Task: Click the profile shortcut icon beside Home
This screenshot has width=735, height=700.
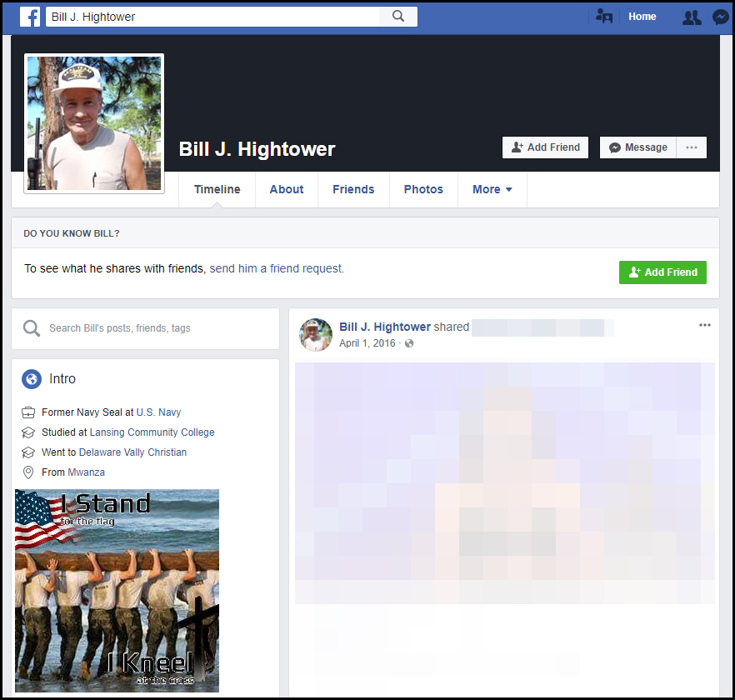Action: coord(604,17)
